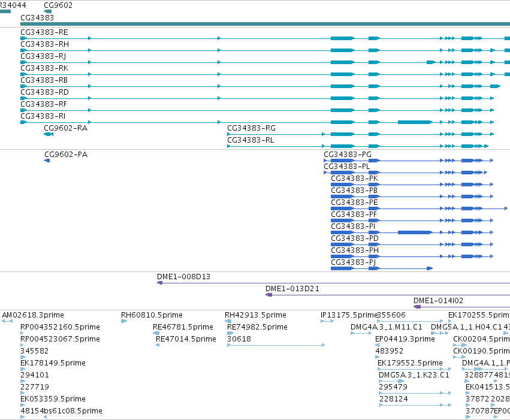Select the CG34383-RL transcript label
Viewport: 510px width, 420px height.
[x=251, y=140]
